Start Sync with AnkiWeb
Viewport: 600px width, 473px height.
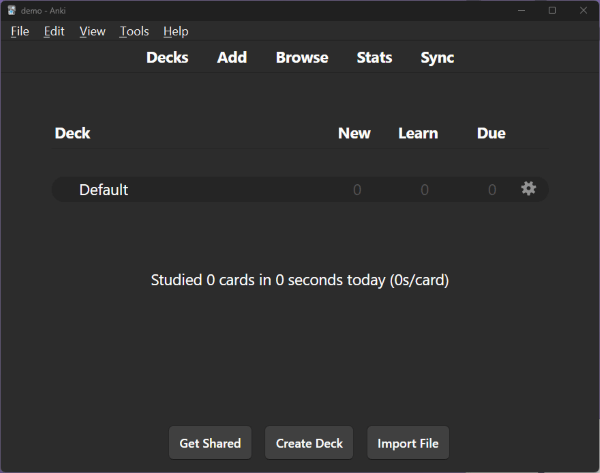(437, 58)
